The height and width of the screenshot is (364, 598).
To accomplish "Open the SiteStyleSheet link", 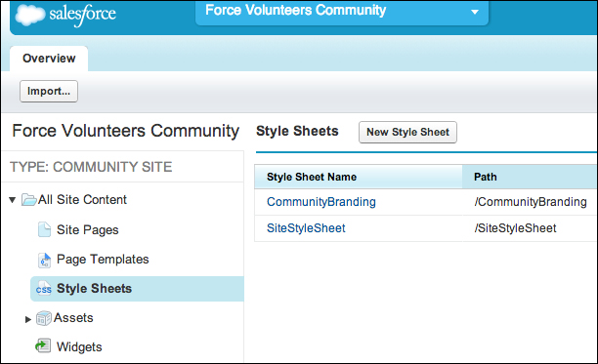I will [306, 228].
